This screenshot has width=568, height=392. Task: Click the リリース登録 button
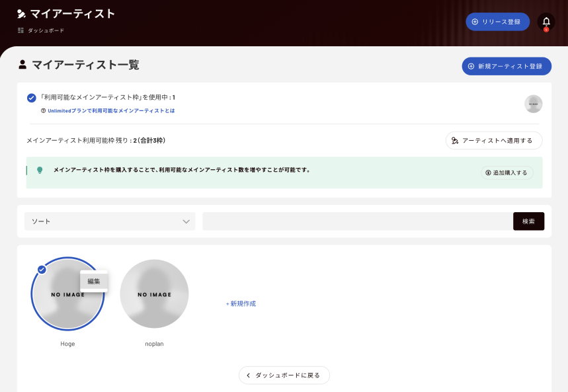(498, 22)
